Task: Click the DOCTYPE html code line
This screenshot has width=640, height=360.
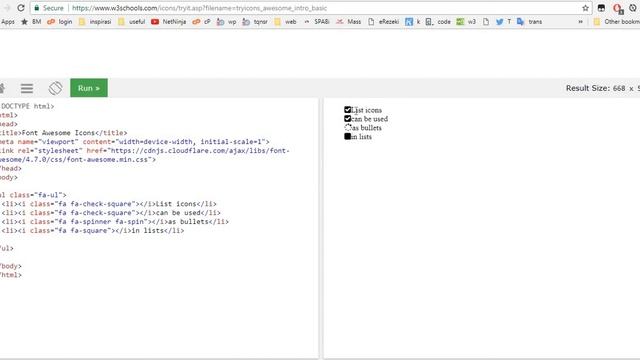Action: [27, 106]
